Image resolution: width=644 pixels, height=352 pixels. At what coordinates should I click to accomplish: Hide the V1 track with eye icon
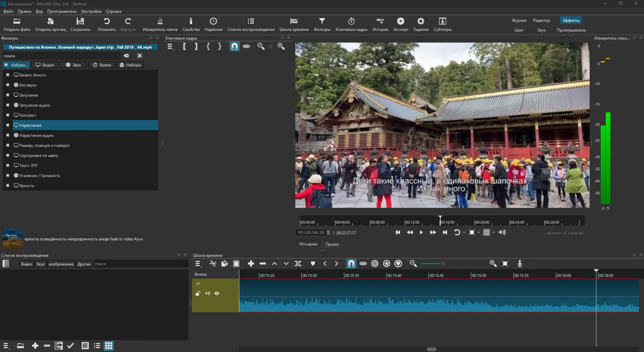click(217, 293)
